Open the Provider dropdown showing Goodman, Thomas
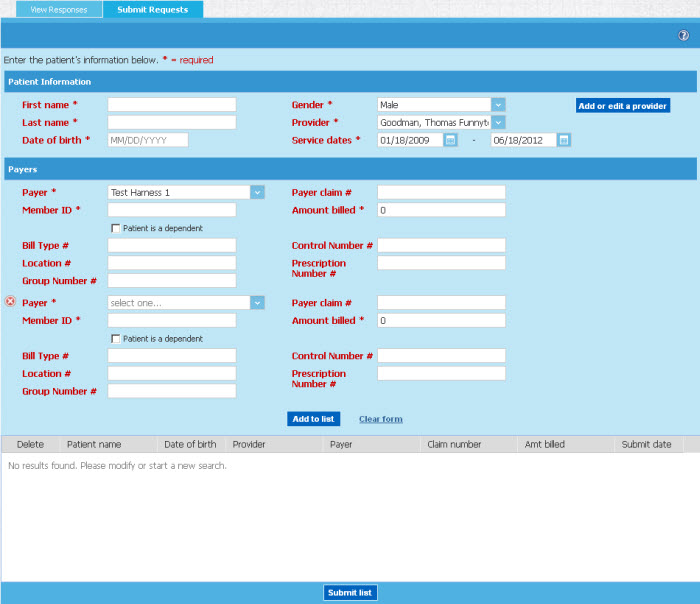The width and height of the screenshot is (700, 604). tap(441, 122)
